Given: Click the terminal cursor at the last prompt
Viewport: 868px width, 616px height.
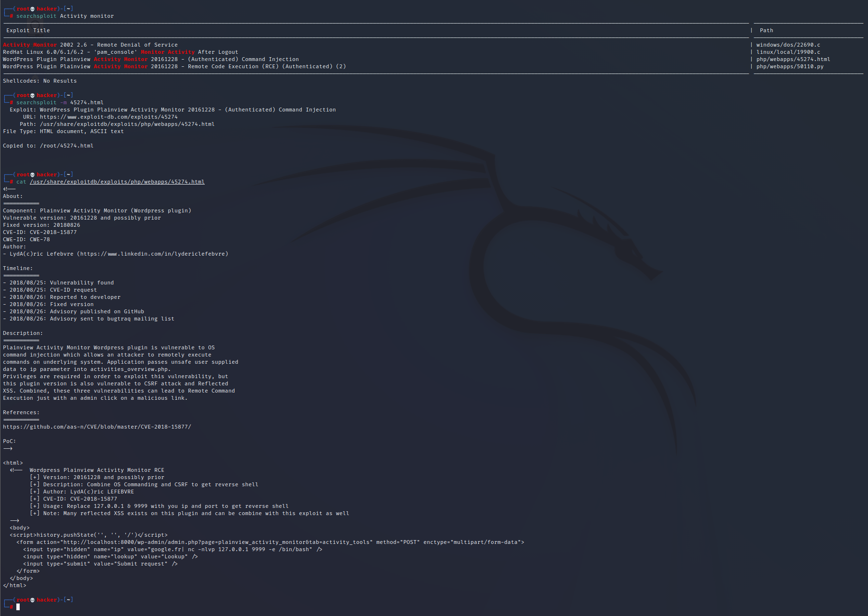Looking at the screenshot, I should (x=18, y=607).
